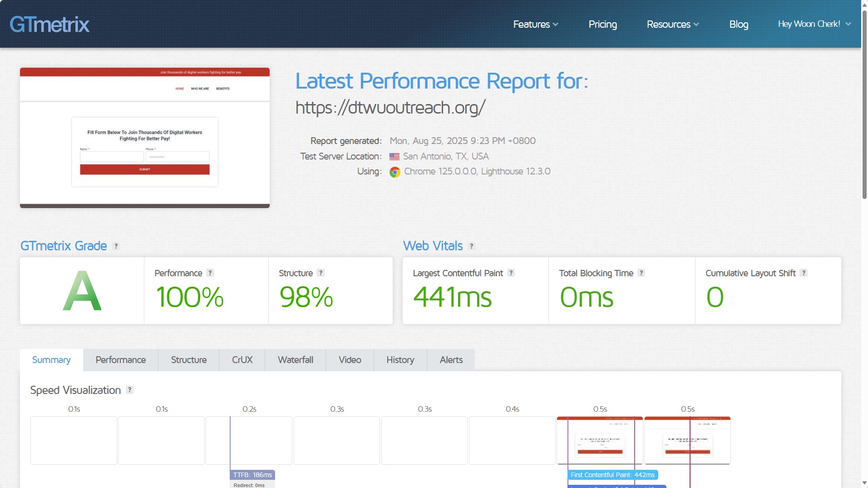This screenshot has height=488, width=868.
Task: Open the History tab
Action: point(400,360)
